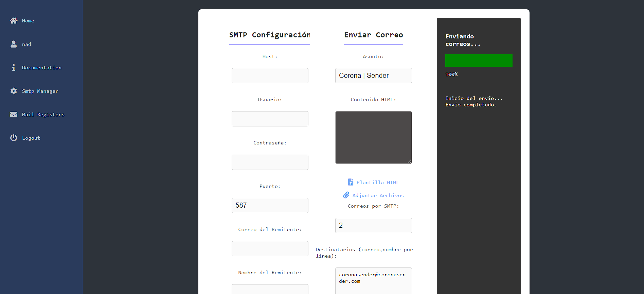Focus the Host input field
This screenshot has width=644, height=294.
[270, 75]
